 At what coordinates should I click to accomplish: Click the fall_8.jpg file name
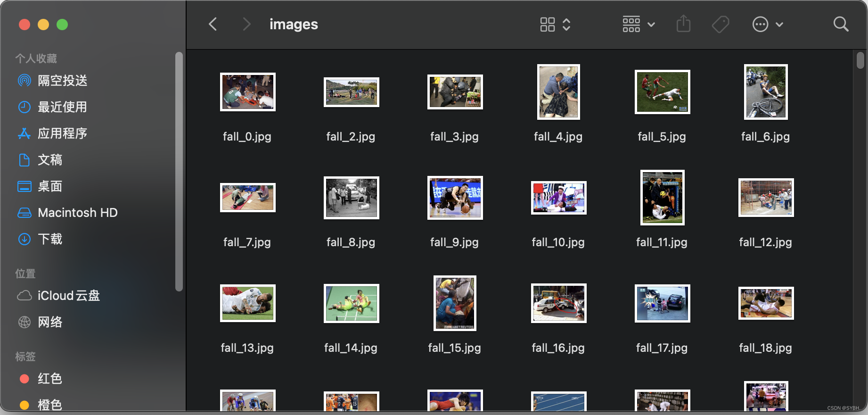pos(351,242)
